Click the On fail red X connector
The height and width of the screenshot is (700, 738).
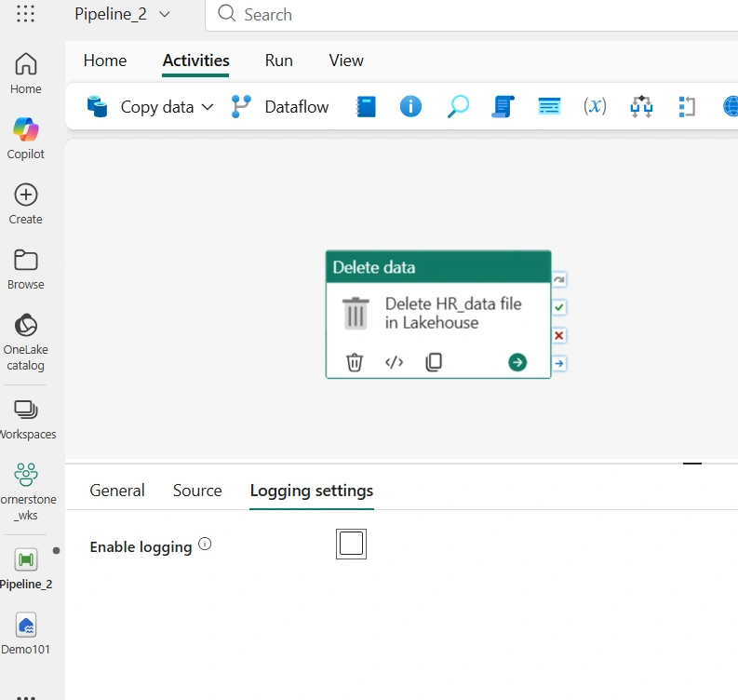tap(558, 336)
